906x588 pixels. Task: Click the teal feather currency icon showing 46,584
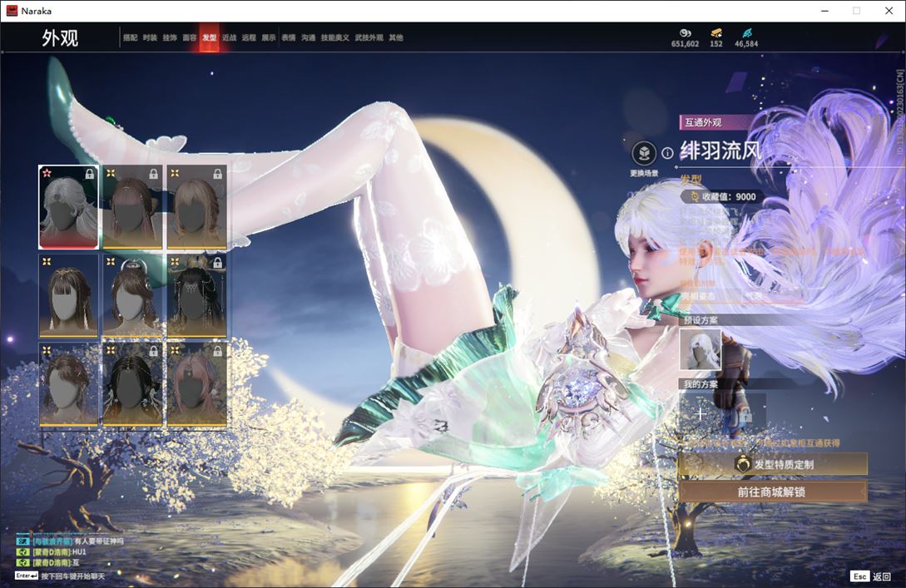[x=746, y=33]
